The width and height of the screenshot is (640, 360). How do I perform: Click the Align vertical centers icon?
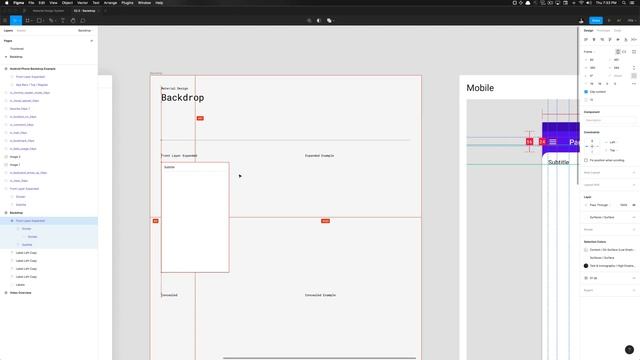(x=618, y=40)
